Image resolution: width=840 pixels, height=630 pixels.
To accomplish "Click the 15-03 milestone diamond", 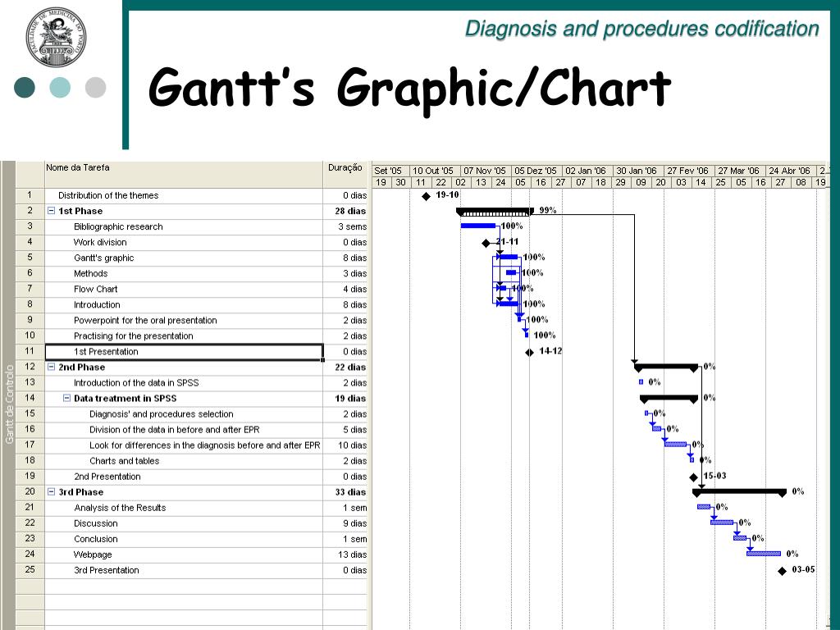I will coord(693,477).
